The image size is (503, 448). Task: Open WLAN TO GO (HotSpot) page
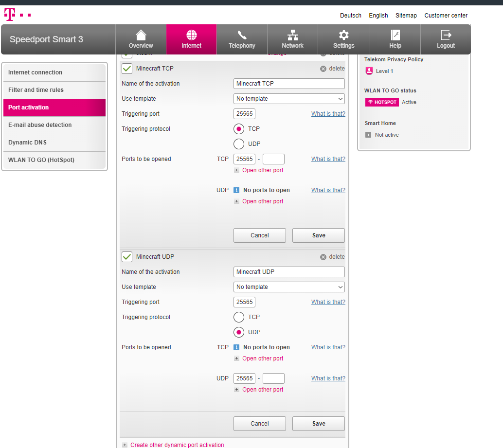[54, 160]
